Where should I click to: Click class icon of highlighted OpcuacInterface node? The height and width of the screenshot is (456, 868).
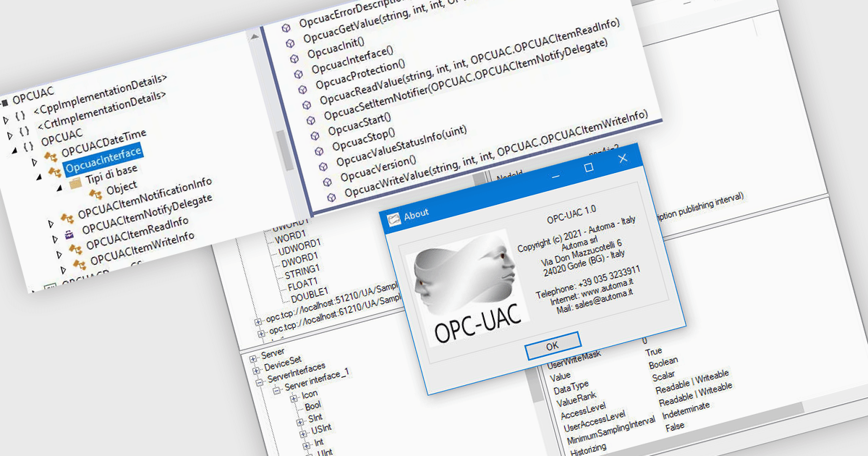(54, 172)
